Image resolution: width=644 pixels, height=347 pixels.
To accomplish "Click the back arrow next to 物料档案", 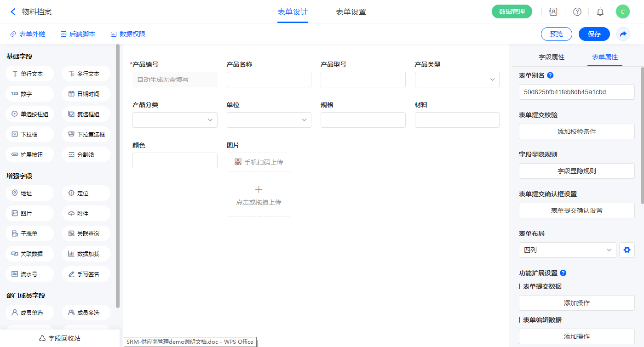I will pyautogui.click(x=13, y=12).
